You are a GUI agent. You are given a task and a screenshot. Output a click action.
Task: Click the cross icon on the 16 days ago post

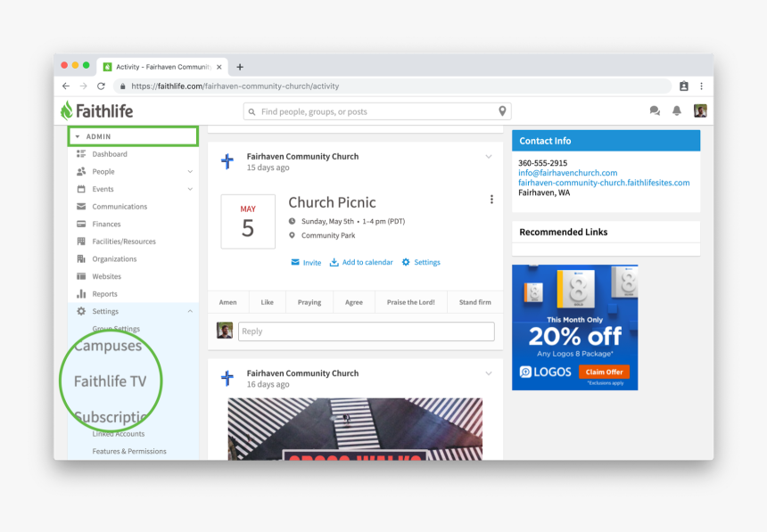point(227,378)
